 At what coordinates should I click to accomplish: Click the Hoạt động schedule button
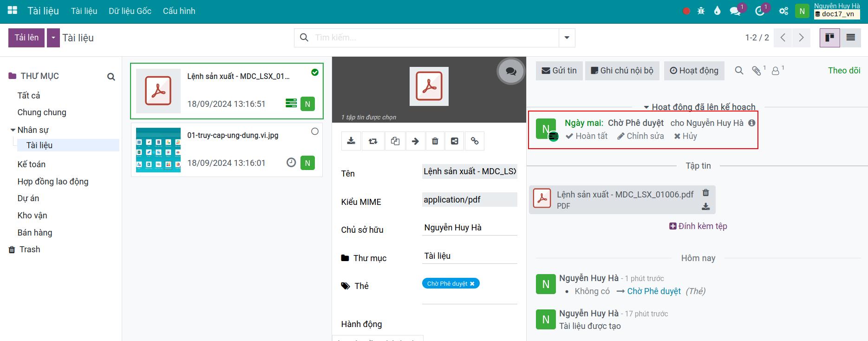[694, 71]
